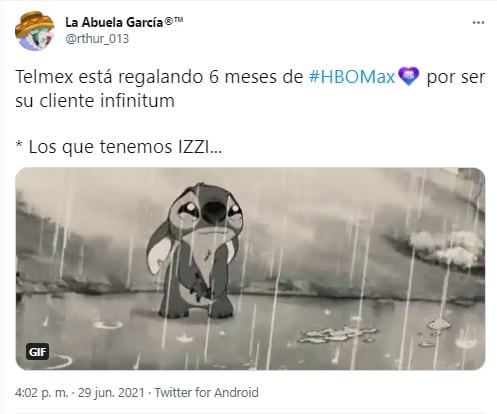Open La Abuela García profile avatar
497x414 pixels.
pos(35,31)
